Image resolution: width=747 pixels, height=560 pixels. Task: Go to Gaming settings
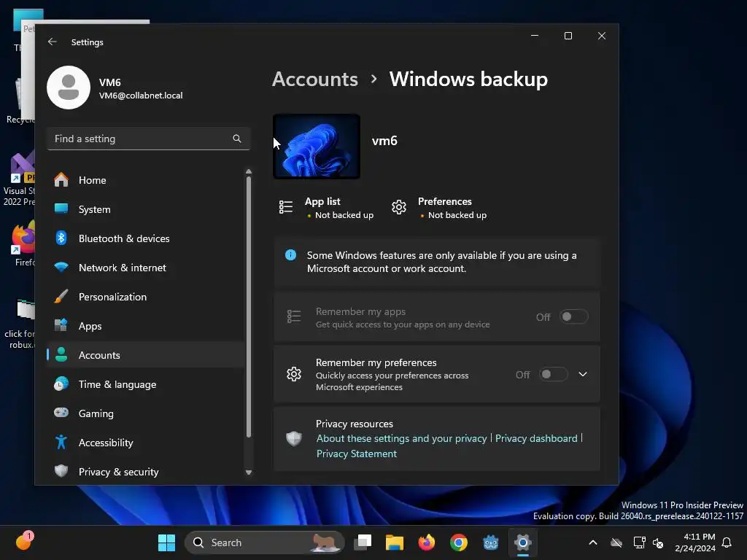[x=146, y=413]
